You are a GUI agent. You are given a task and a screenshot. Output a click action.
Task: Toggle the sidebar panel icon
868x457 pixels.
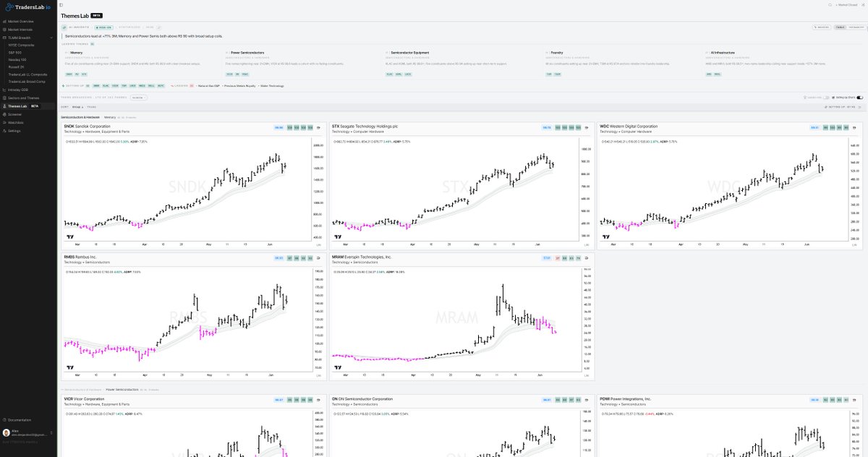(x=61, y=5)
